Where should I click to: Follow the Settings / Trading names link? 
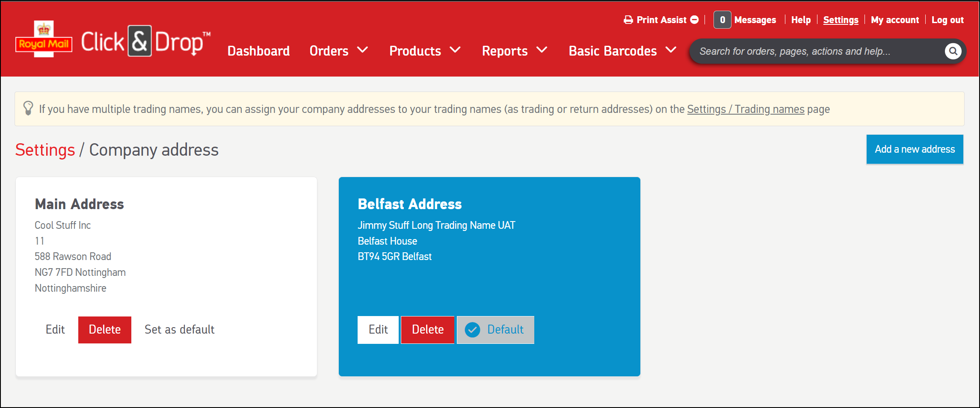point(746,109)
